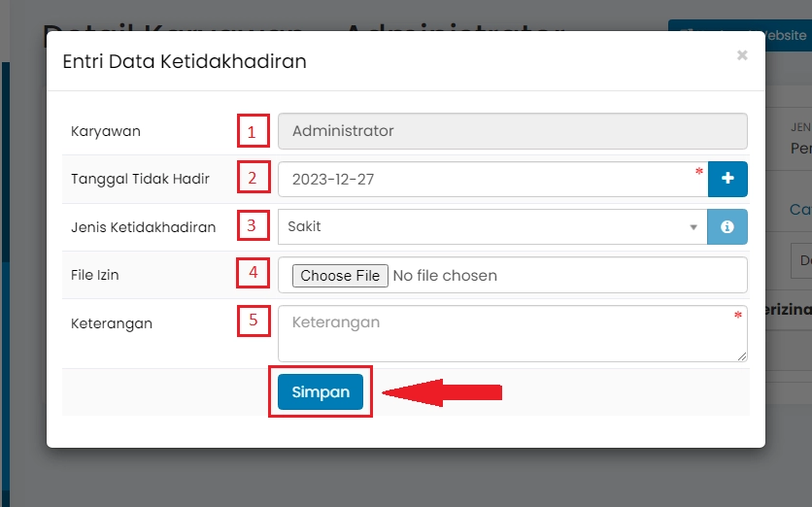Expand the Jenis Ketidakhadiran dropdown arrow

pyautogui.click(x=694, y=227)
